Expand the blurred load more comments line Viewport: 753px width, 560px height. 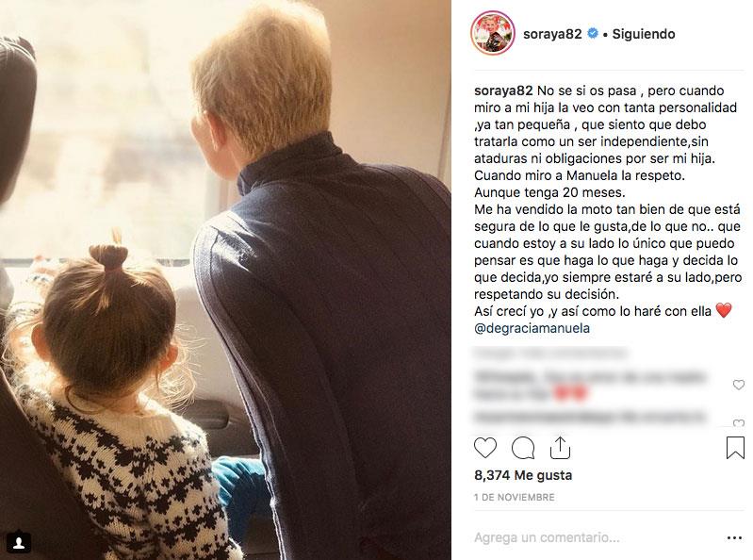tap(550, 354)
